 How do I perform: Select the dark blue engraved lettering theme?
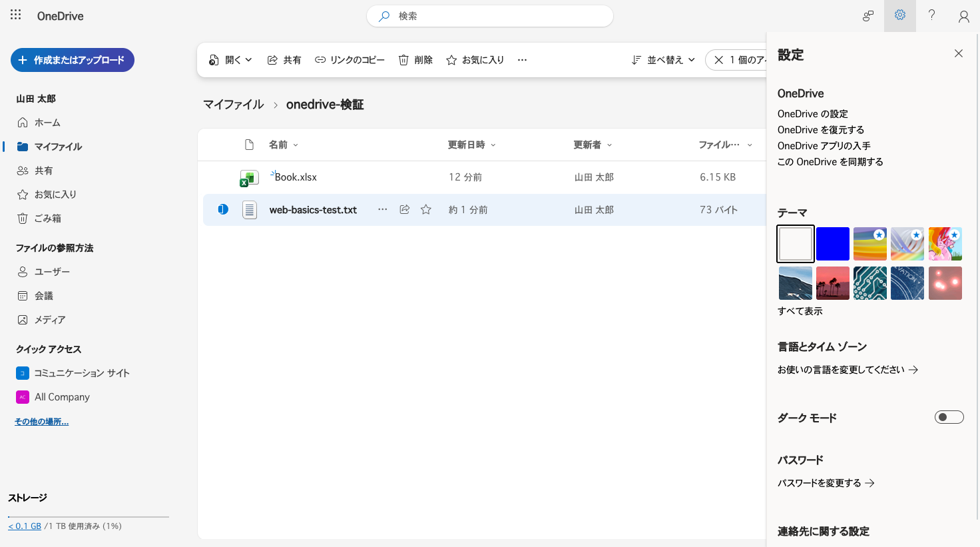(907, 283)
